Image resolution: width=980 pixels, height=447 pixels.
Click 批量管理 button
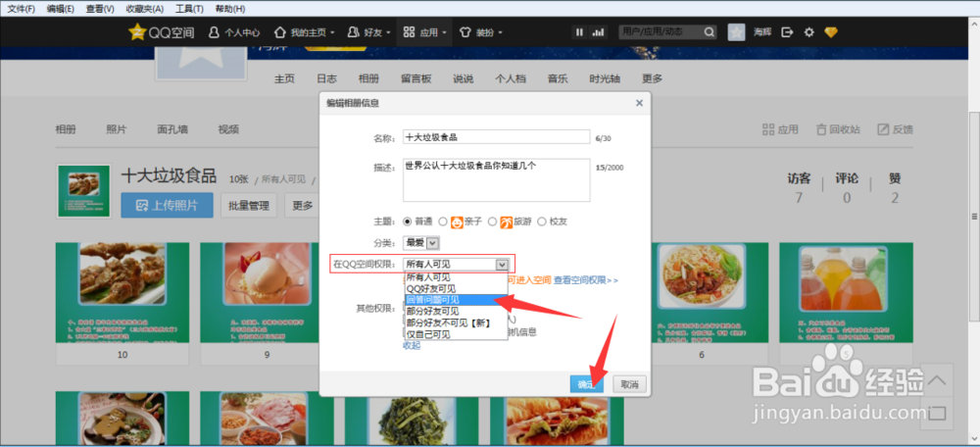tap(249, 205)
